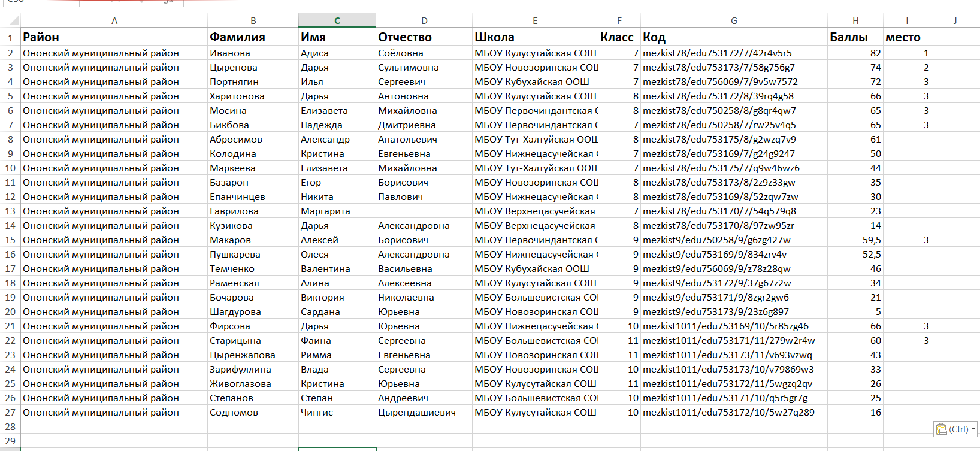Viewport: 980px width, 451px height.
Task: Click the 'Район' header cell
Action: [114, 37]
